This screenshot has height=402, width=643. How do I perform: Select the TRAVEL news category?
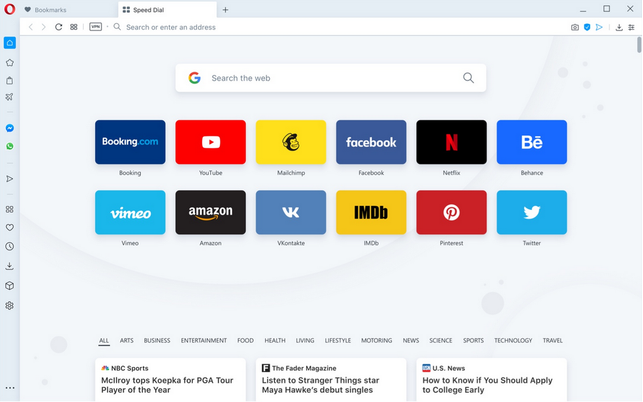(553, 340)
